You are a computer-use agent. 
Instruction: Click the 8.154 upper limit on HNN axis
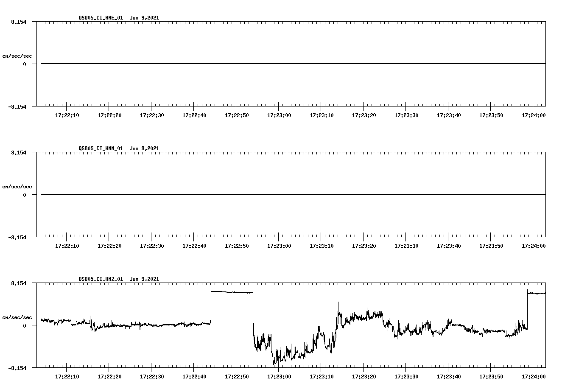[x=19, y=152]
